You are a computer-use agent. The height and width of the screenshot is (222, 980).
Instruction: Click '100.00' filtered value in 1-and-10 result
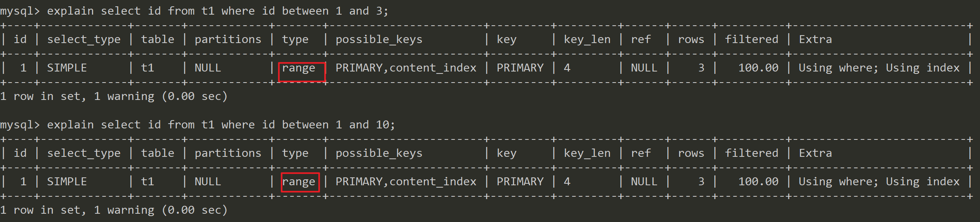pyautogui.click(x=758, y=182)
